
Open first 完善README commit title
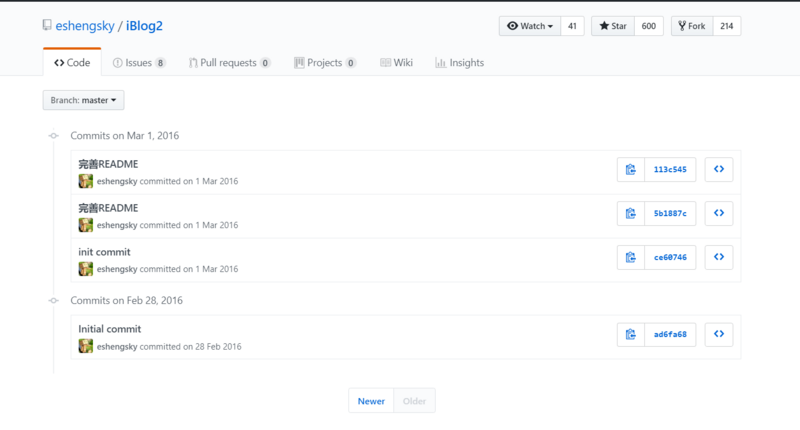[108, 164]
